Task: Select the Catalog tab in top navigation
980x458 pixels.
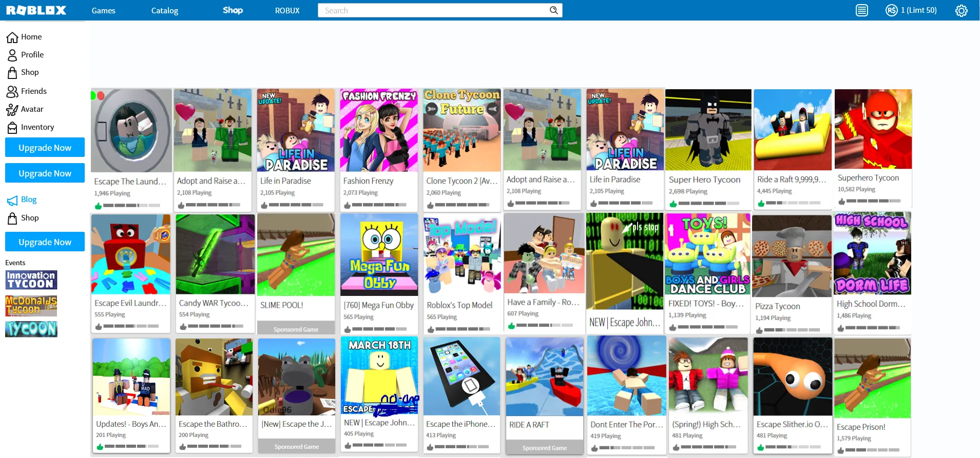Action: [164, 10]
